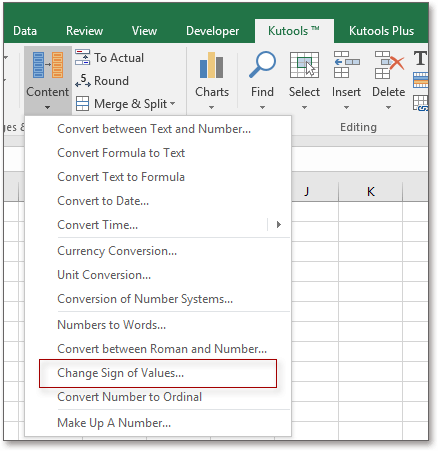Select column K header
The width and height of the screenshot is (438, 451).
(371, 191)
